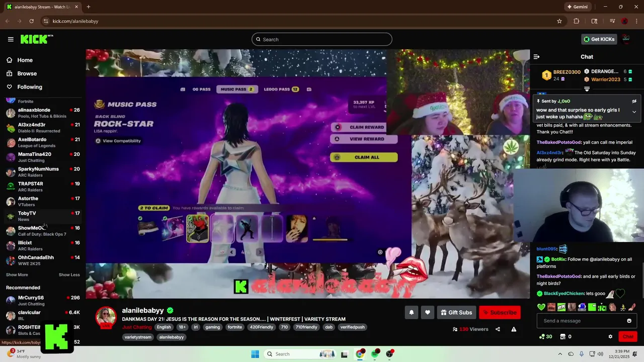Screen dimensions: 644x362
Task: Click the Windows taskbar Search box
Action: click(x=299, y=354)
